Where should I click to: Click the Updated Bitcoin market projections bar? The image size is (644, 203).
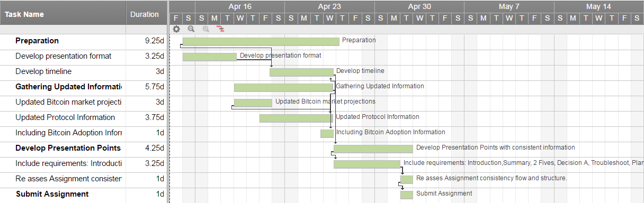click(x=253, y=103)
